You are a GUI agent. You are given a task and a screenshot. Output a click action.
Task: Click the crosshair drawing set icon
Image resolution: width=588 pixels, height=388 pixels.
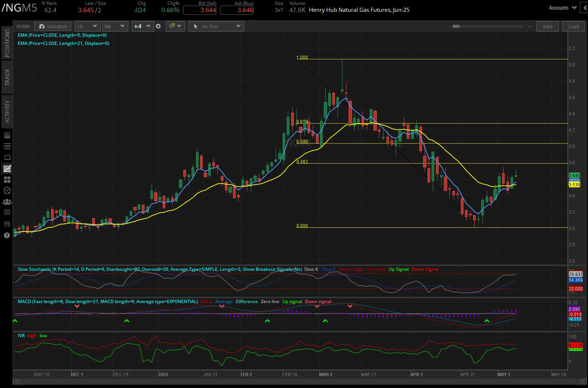point(172,26)
